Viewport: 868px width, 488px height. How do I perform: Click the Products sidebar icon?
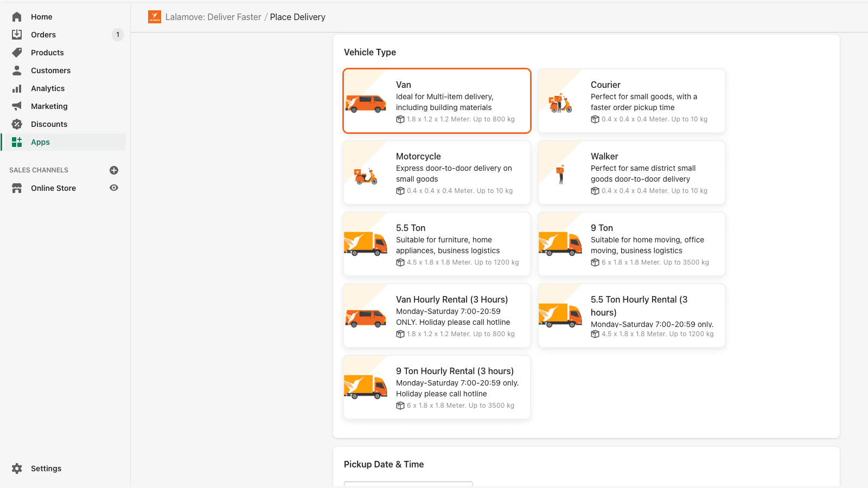pos(17,52)
